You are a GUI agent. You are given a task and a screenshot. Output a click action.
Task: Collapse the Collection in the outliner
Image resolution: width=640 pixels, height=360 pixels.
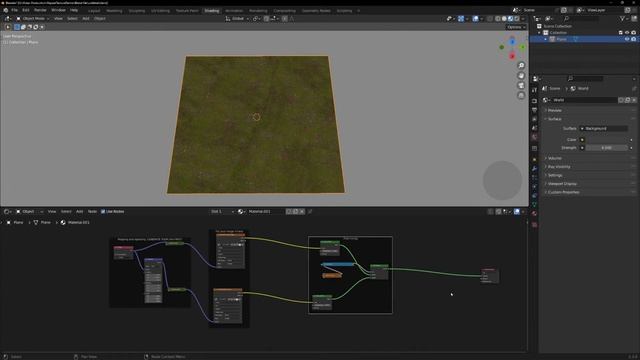539,33
